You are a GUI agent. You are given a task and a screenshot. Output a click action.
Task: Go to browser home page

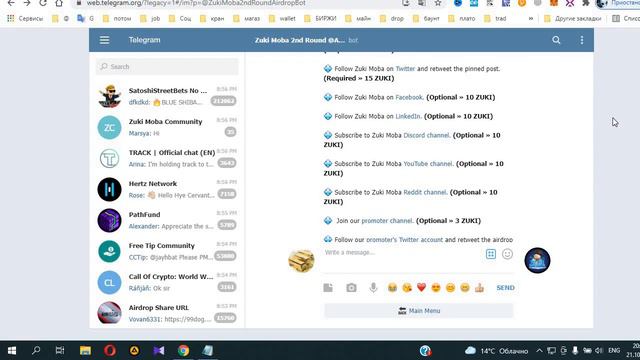point(59,3)
